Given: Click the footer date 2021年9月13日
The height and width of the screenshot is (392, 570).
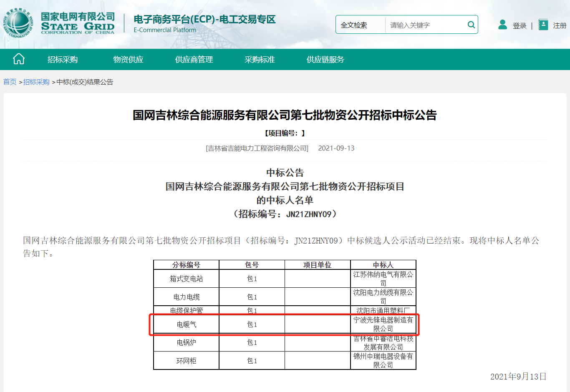Looking at the screenshot, I should point(518,377).
